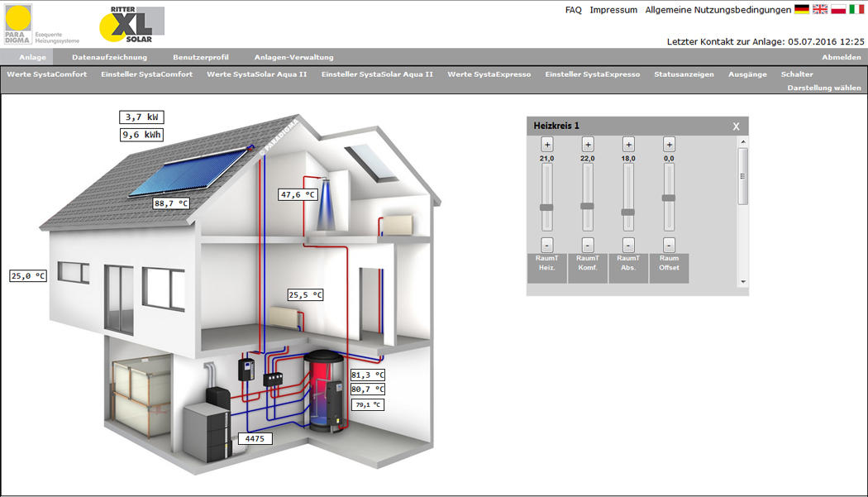Open Einsteller SystaSolar Aqua II menu

[x=377, y=74]
